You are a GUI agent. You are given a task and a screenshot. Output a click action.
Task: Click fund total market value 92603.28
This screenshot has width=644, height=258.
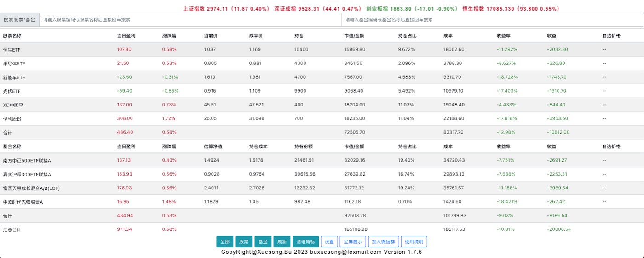point(354,216)
